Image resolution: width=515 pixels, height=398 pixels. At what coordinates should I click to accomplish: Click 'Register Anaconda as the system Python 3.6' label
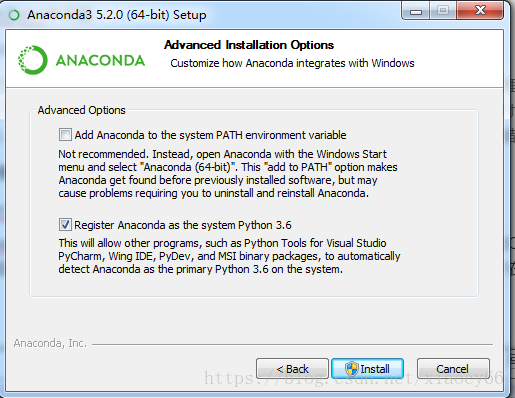(x=183, y=225)
